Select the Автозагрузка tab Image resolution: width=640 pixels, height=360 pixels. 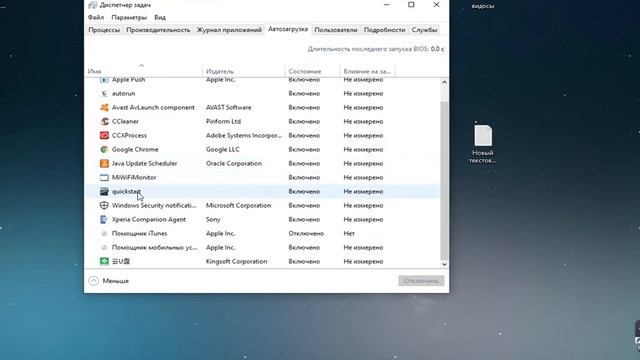(x=288, y=29)
